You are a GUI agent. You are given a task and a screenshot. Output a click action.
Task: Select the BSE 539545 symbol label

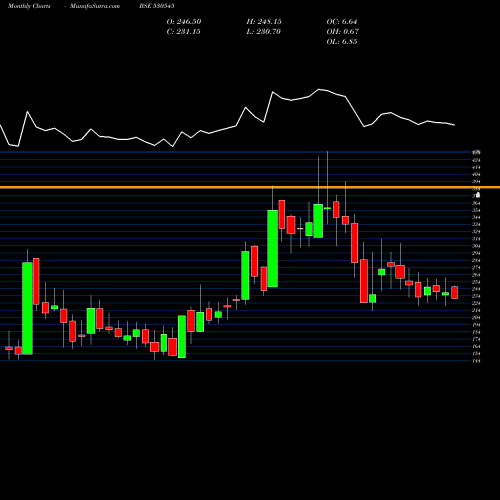[x=157, y=6]
